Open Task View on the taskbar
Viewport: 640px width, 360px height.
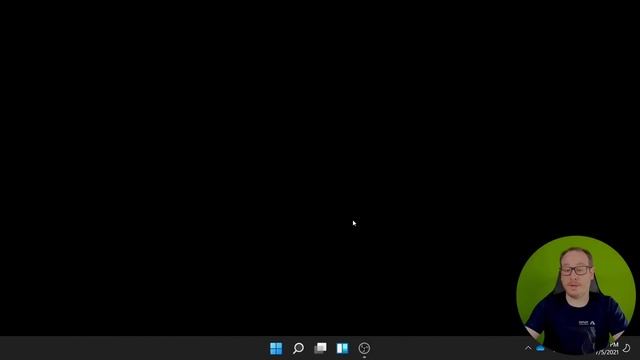(320, 348)
